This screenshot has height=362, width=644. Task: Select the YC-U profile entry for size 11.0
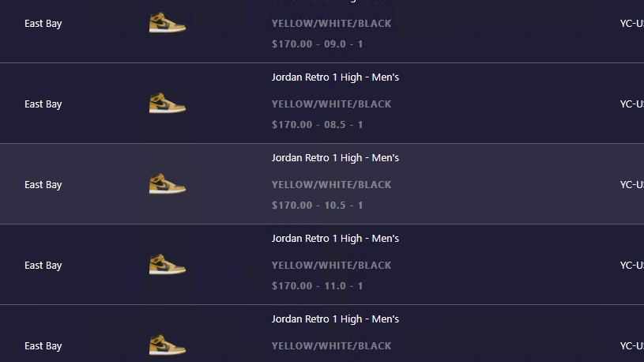coord(631,266)
